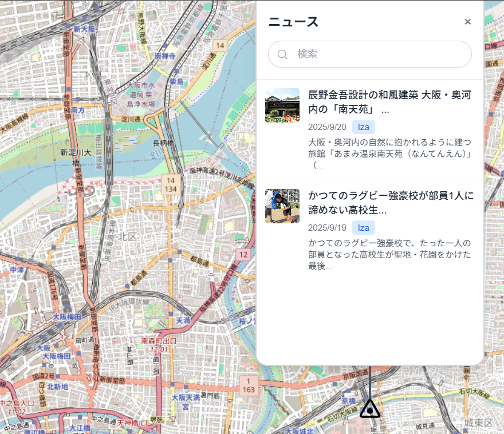Close the ニュース panel
This screenshot has height=434, width=504.
[468, 22]
